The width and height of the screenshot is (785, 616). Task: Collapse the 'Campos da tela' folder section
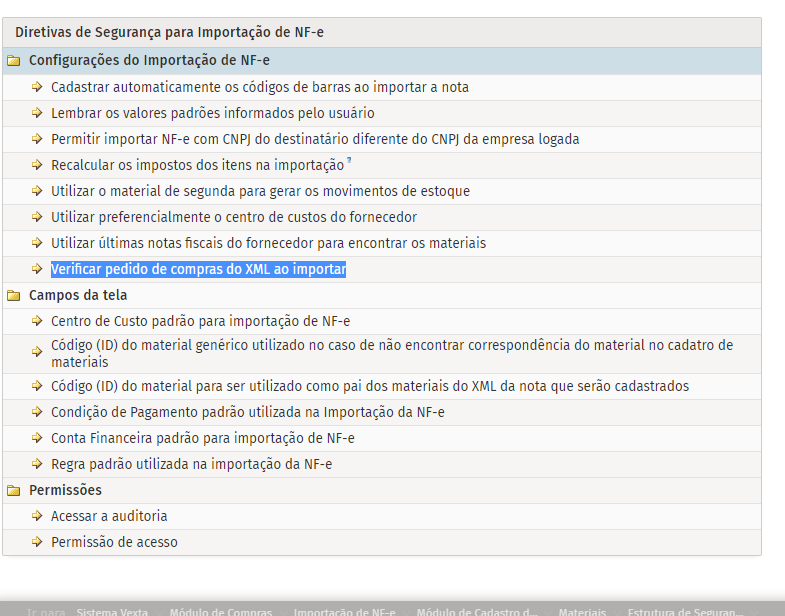(14, 295)
